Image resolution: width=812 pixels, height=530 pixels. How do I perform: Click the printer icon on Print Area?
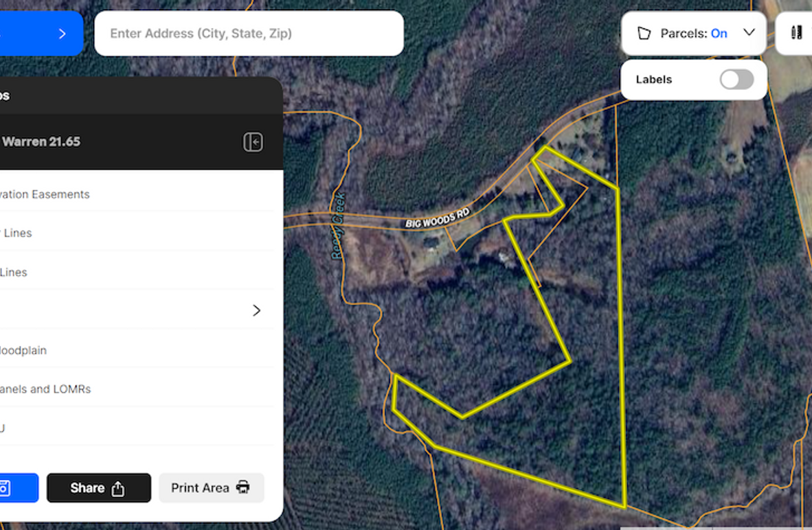pyautogui.click(x=243, y=487)
